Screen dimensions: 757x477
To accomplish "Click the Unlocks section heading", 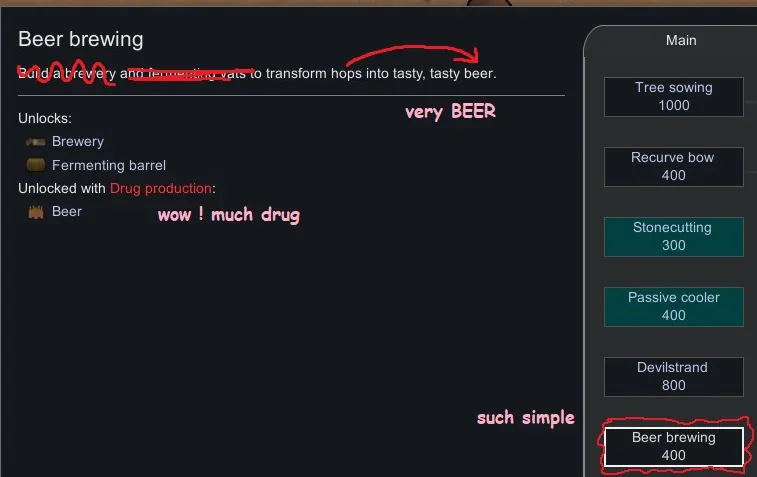I will tap(45, 118).
